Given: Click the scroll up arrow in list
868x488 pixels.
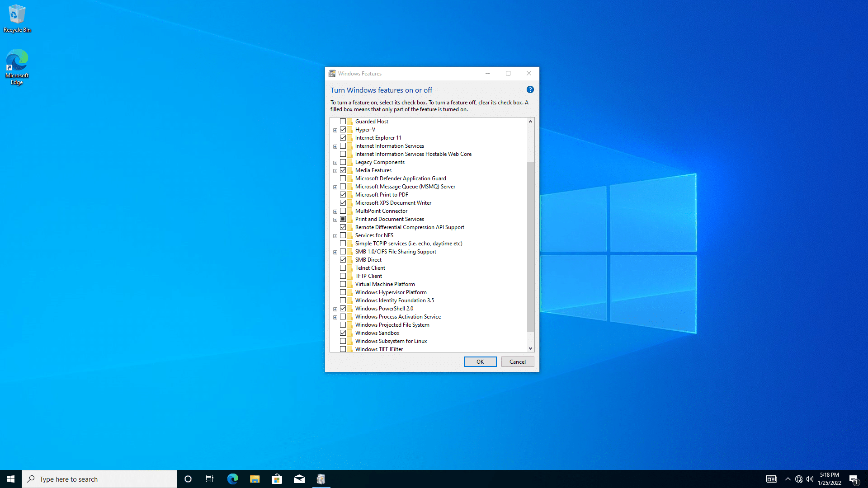Looking at the screenshot, I should click(531, 122).
